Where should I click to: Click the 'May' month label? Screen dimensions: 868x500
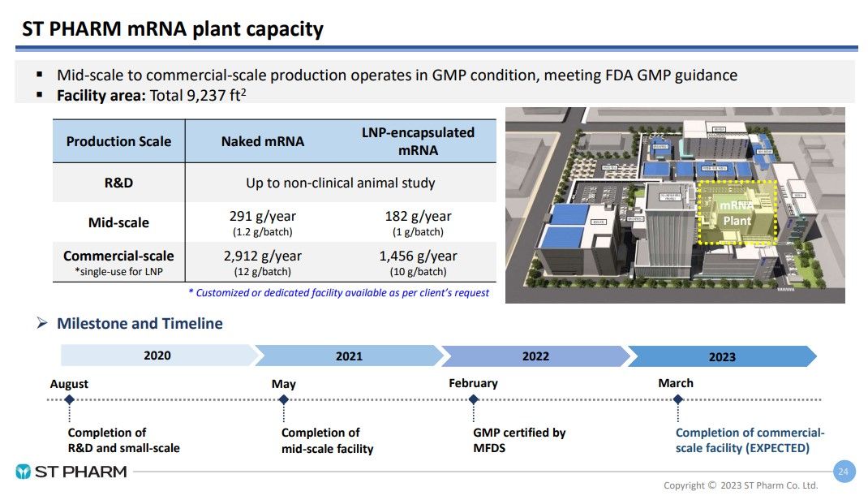coord(283,384)
